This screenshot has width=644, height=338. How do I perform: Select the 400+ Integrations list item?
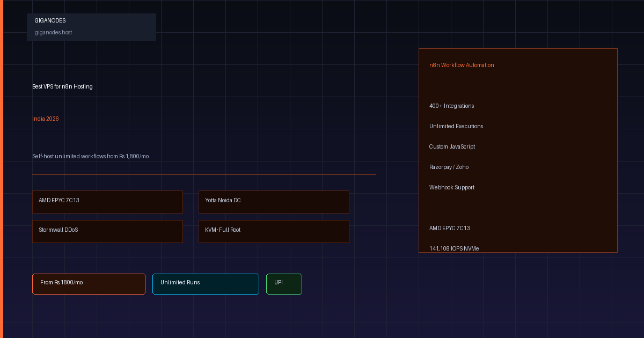click(451, 106)
